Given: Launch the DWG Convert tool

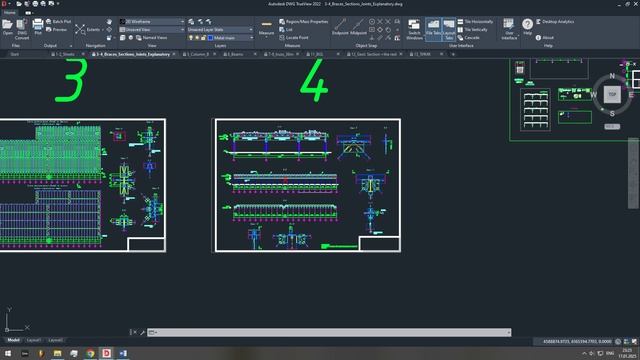Looking at the screenshot, I should point(22,29).
